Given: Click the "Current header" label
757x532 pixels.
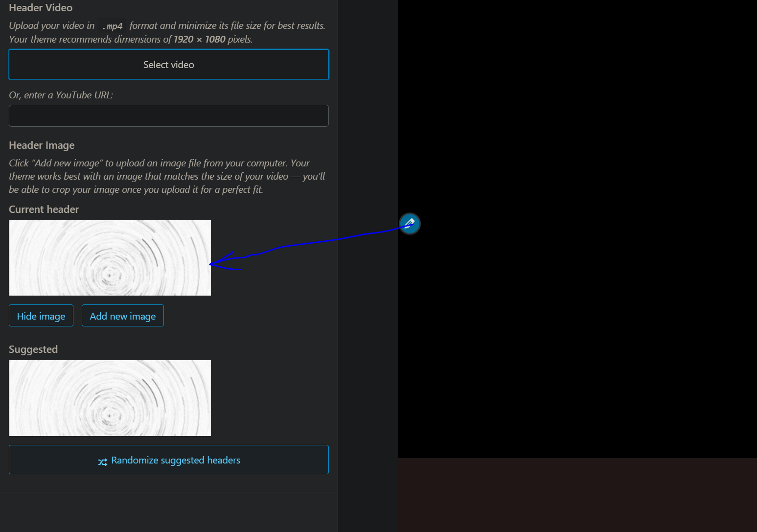Looking at the screenshot, I should [x=44, y=209].
